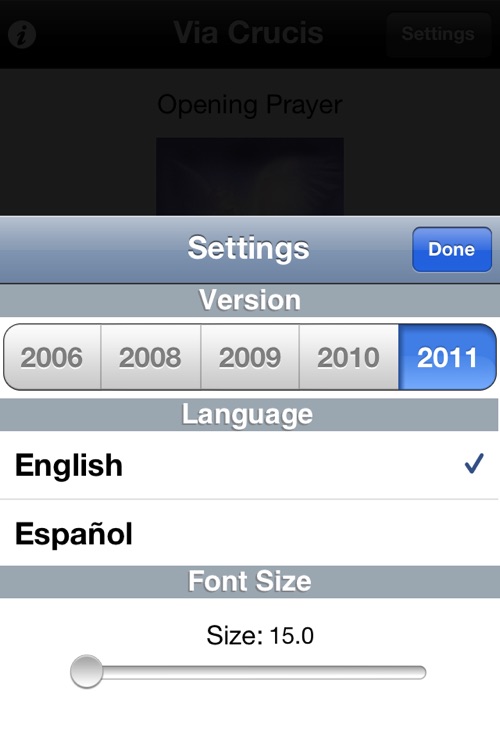The image size is (500, 750).
Task: Tap the info icon in top bar
Action: (22, 34)
